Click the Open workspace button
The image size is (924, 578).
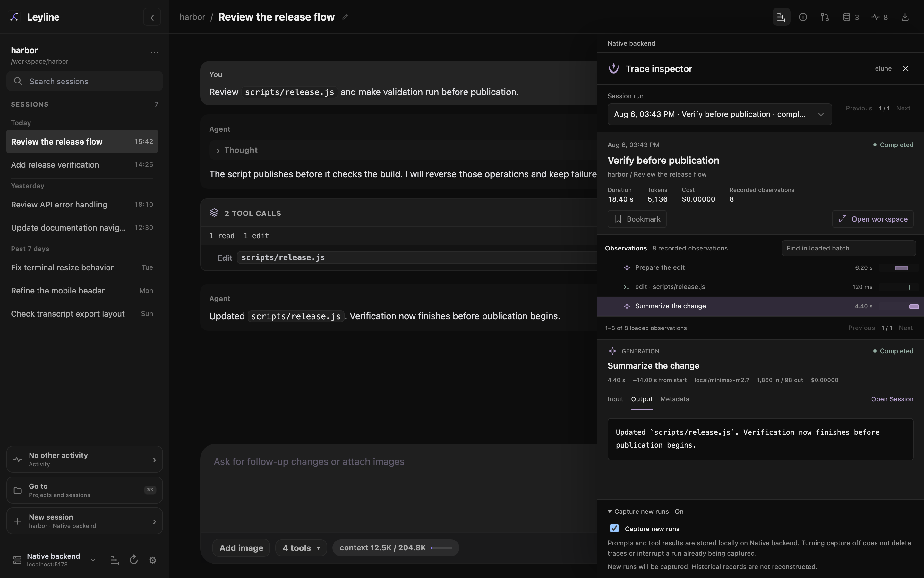coord(873,219)
